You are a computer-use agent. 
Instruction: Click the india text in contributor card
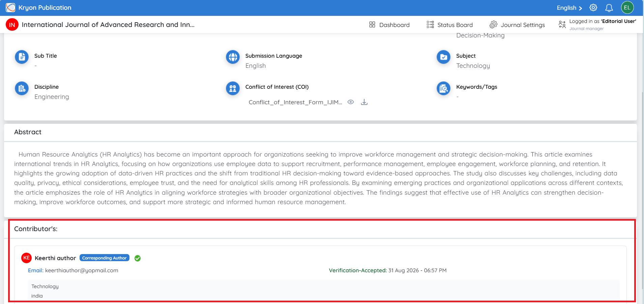pos(37,296)
